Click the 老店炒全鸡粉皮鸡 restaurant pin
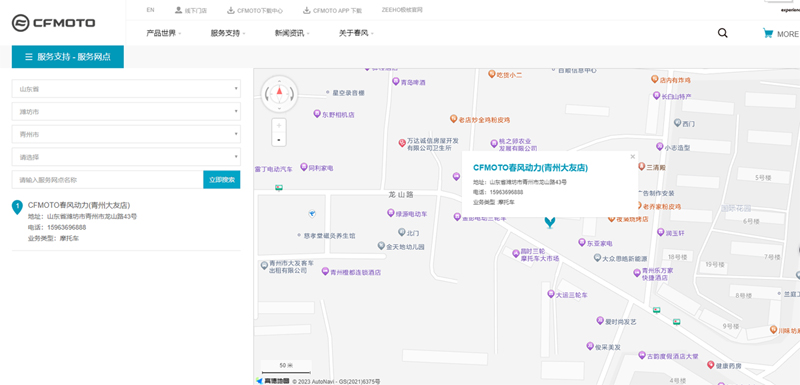800x385 pixels. click(453, 119)
